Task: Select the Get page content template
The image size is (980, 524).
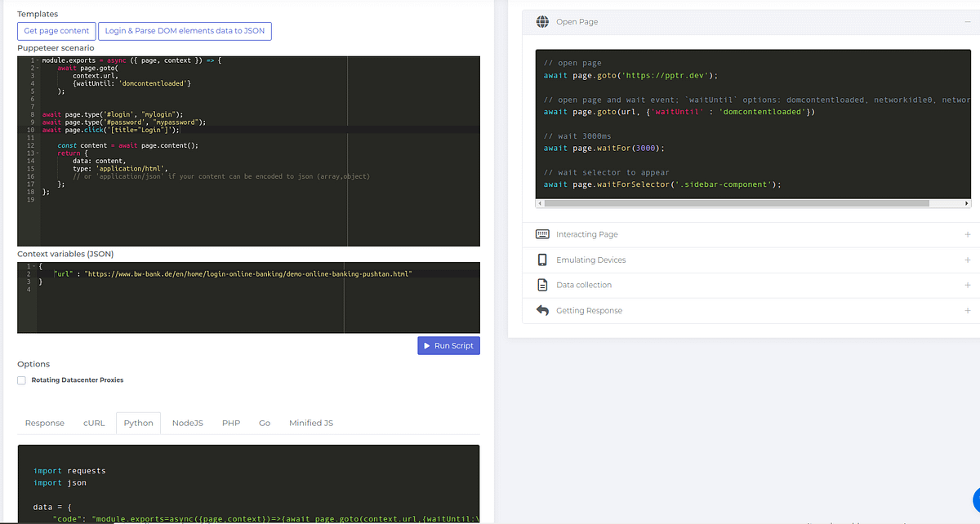Action: tap(56, 30)
